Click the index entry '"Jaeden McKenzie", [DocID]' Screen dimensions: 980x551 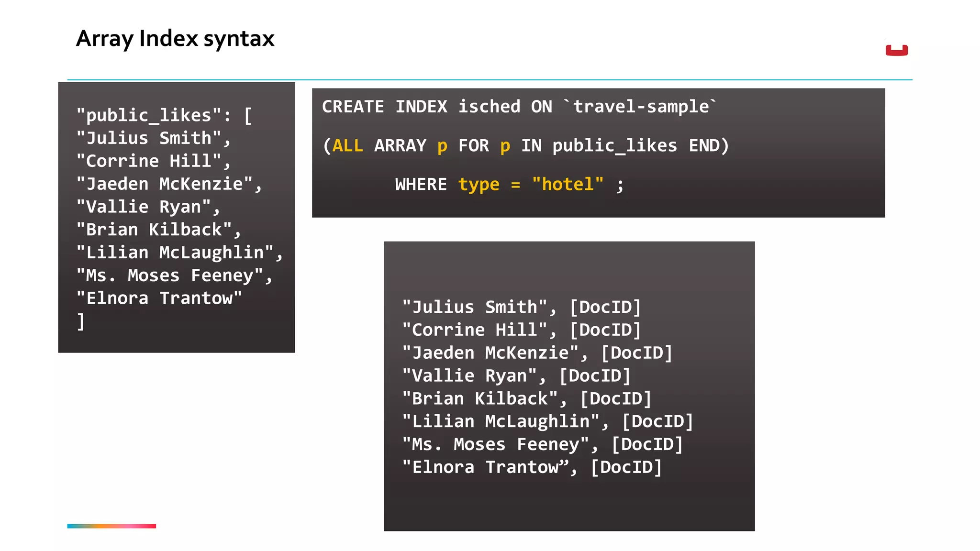pyautogui.click(x=537, y=353)
